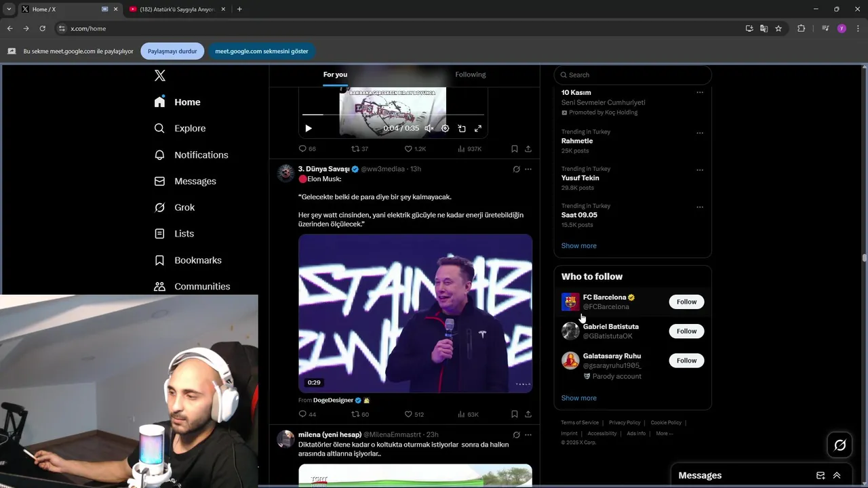
Task: Repost the post with 60 reposts
Action: tap(359, 414)
